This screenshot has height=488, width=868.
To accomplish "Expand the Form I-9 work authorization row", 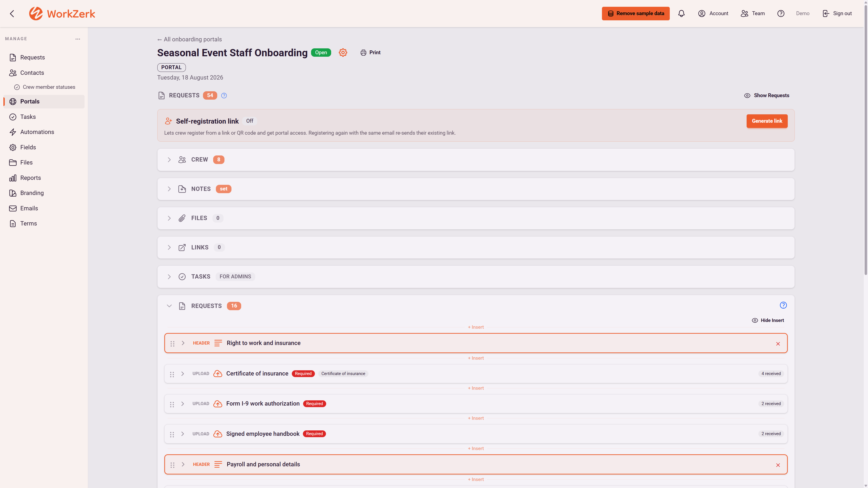I will [183, 404].
